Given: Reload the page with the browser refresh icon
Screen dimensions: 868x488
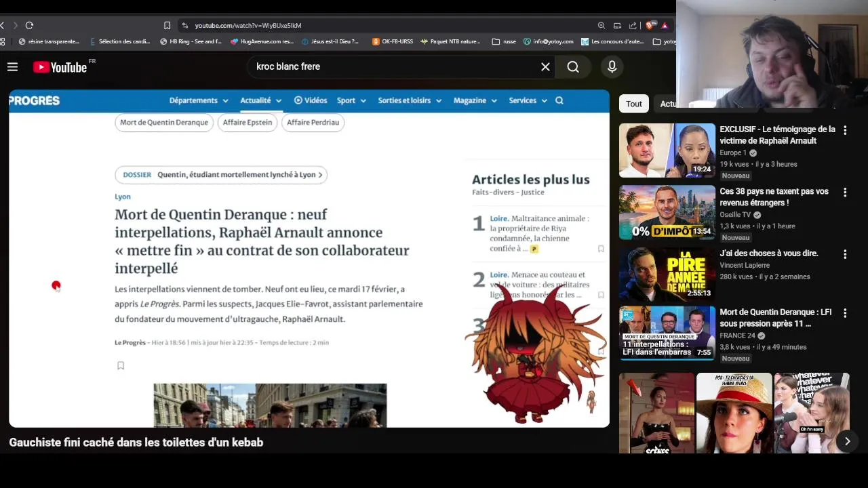Looking at the screenshot, I should [29, 25].
